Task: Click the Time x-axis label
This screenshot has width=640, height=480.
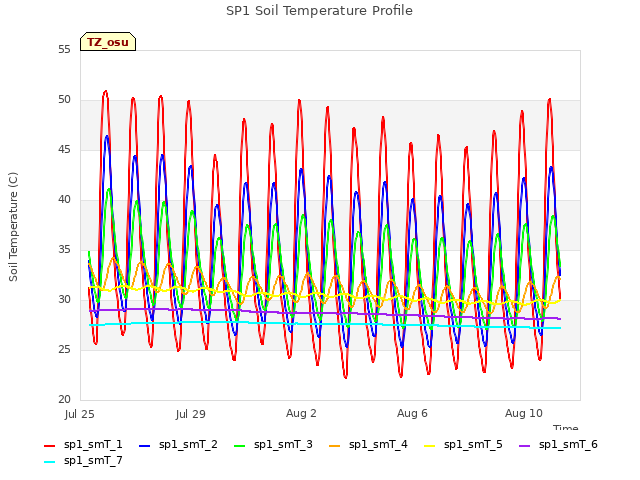Action: coord(566,427)
